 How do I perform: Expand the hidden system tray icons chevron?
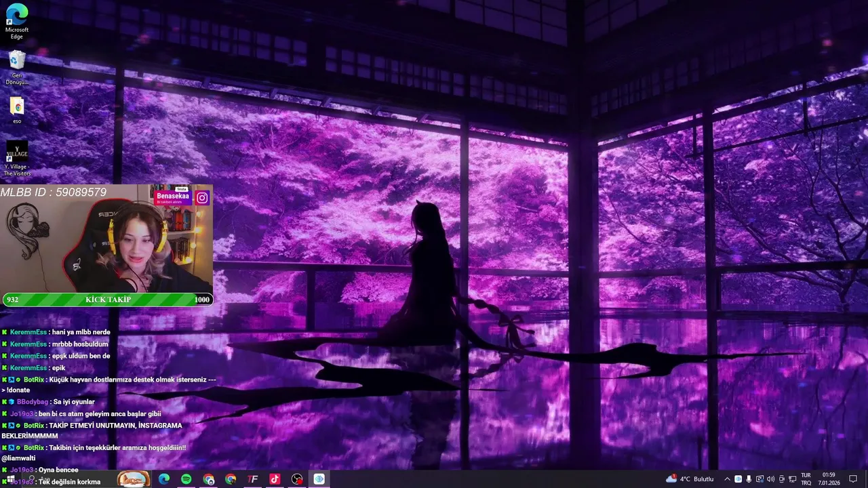pos(727,479)
